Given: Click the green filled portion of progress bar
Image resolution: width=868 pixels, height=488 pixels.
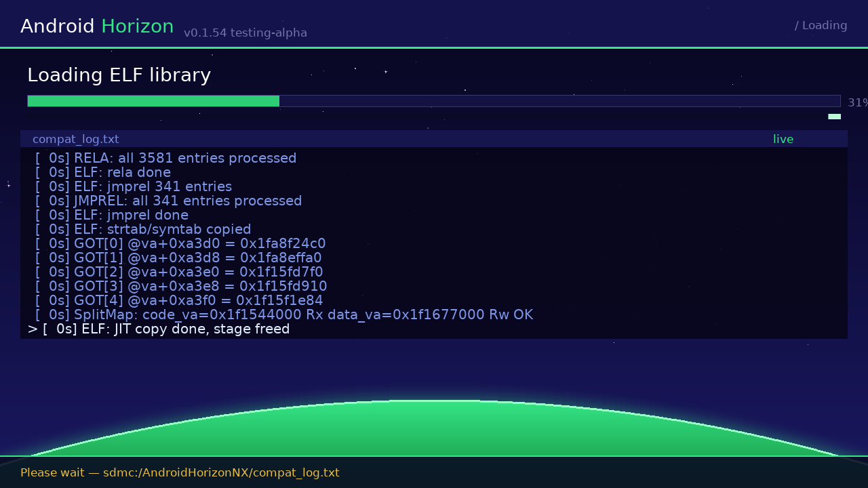Looking at the screenshot, I should (153, 101).
